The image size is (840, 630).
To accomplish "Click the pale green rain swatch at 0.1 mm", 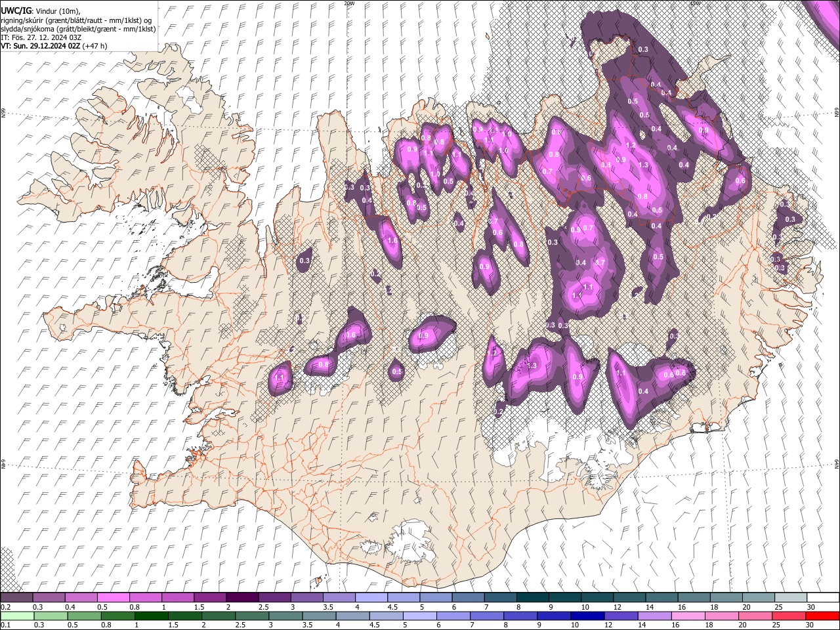I will pyautogui.click(x=17, y=616).
